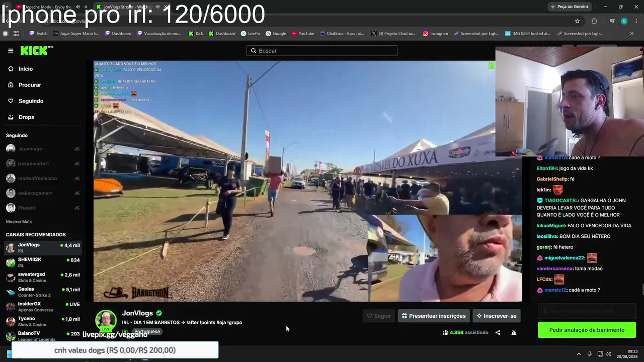Open the Kick hamburger menu
This screenshot has height=362, width=644.
tap(11, 51)
